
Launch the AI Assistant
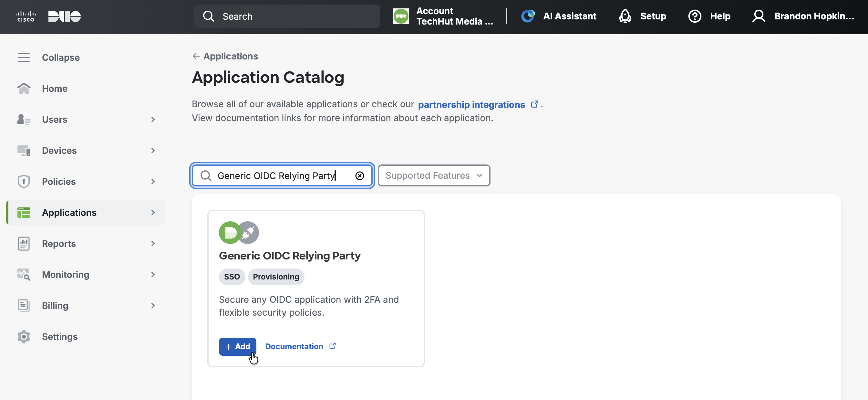(x=559, y=16)
